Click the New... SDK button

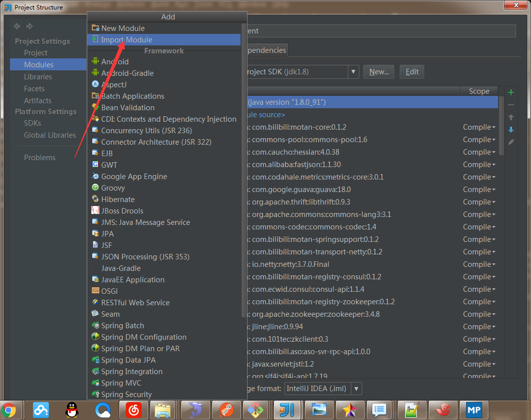coord(379,72)
